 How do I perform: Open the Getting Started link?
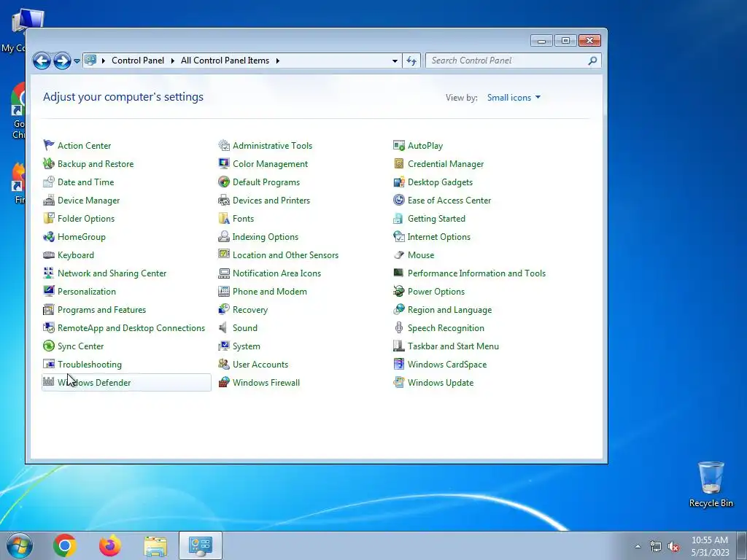tap(436, 219)
